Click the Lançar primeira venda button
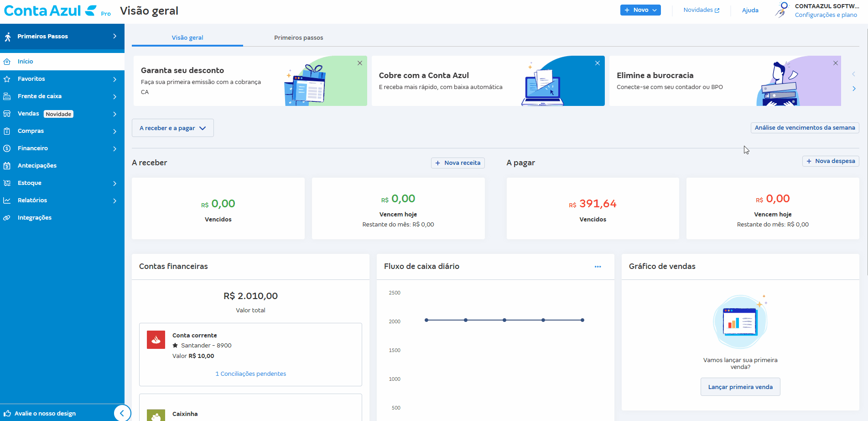 pos(740,387)
